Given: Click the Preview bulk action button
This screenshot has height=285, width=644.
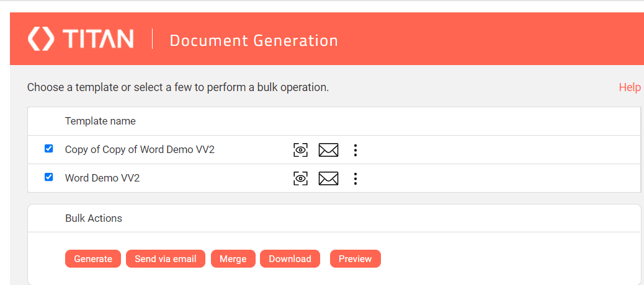Looking at the screenshot, I should pyautogui.click(x=355, y=259).
